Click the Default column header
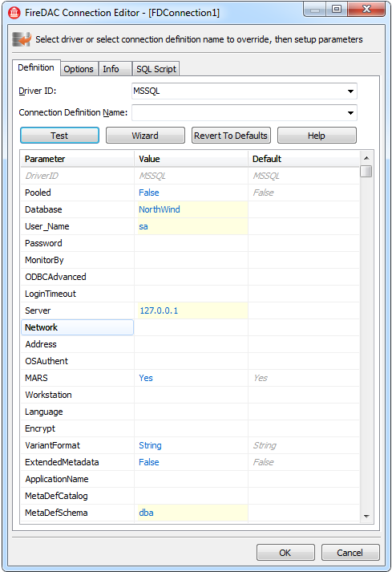The height and width of the screenshot is (572, 392). tap(304, 159)
